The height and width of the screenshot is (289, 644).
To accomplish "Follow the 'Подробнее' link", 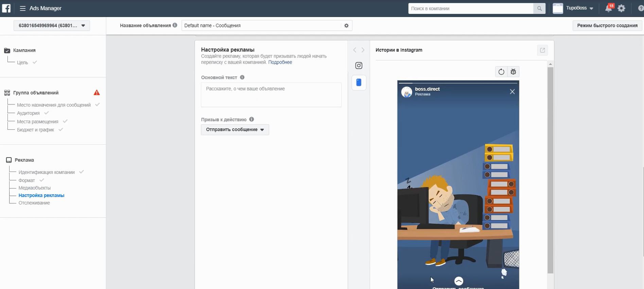I will (x=280, y=62).
